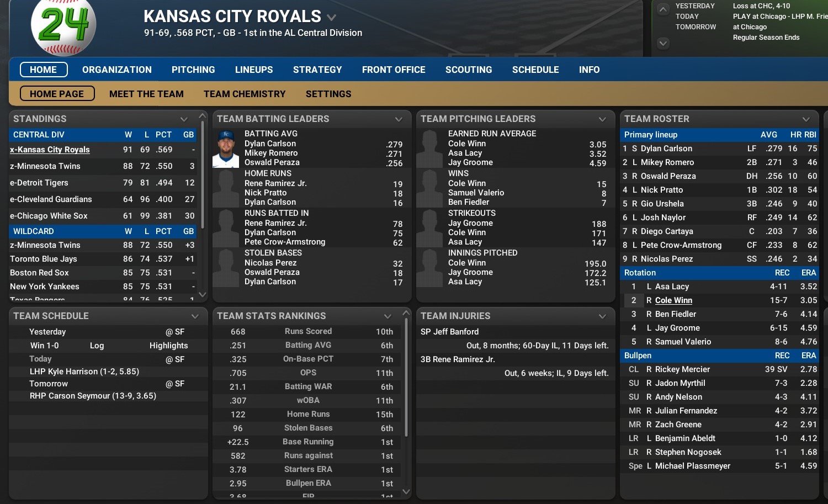Switch to the Pitching menu tab
The height and width of the screenshot is (504, 828).
coord(193,70)
